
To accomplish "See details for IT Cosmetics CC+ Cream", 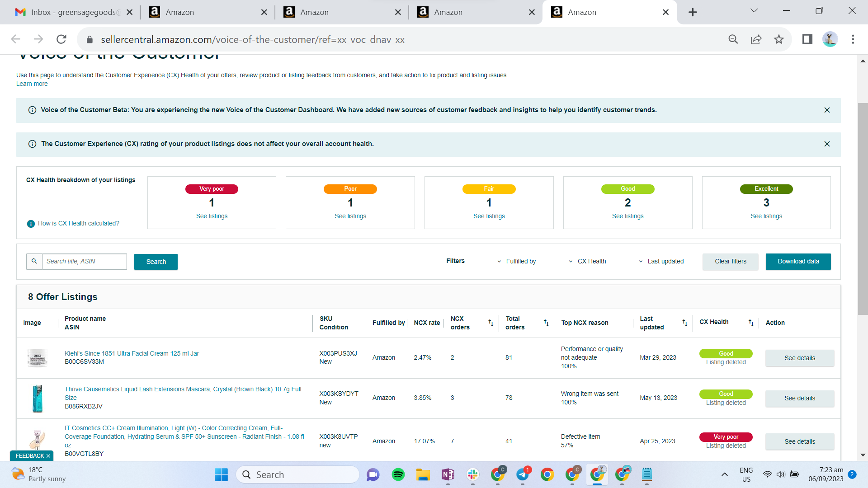I will coord(800,441).
